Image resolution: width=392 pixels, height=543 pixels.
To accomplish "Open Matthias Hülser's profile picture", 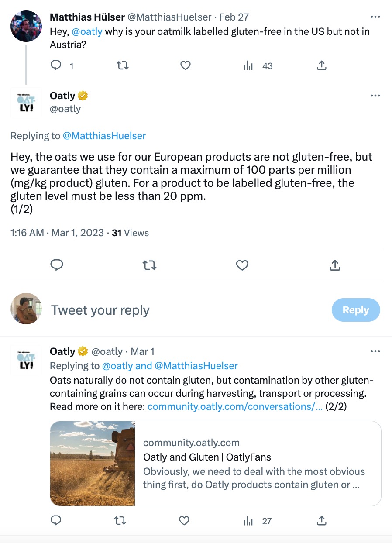I will coord(26,26).
